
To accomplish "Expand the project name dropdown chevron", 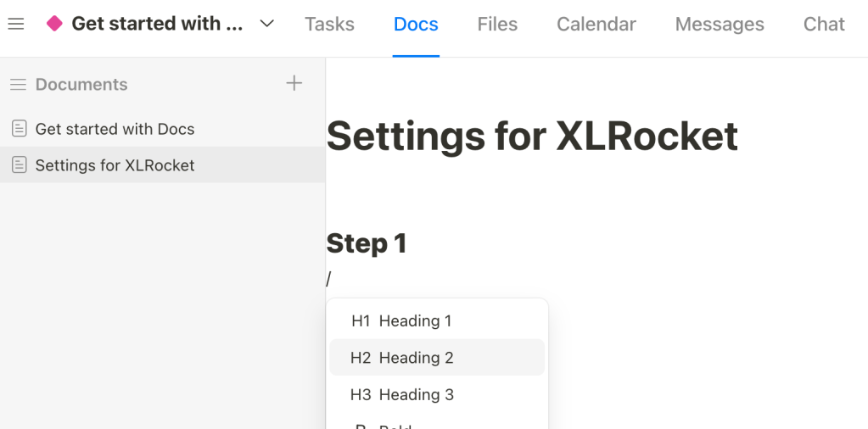I will pos(266,24).
